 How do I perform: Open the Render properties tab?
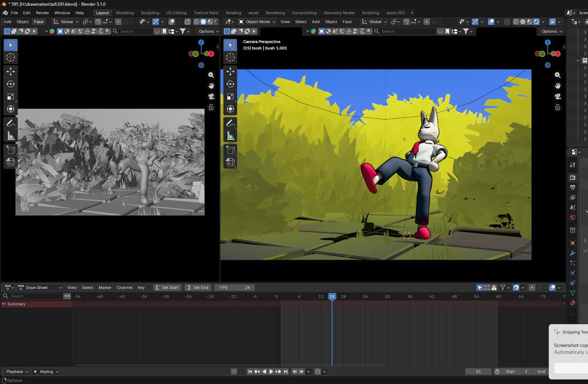pos(572,177)
